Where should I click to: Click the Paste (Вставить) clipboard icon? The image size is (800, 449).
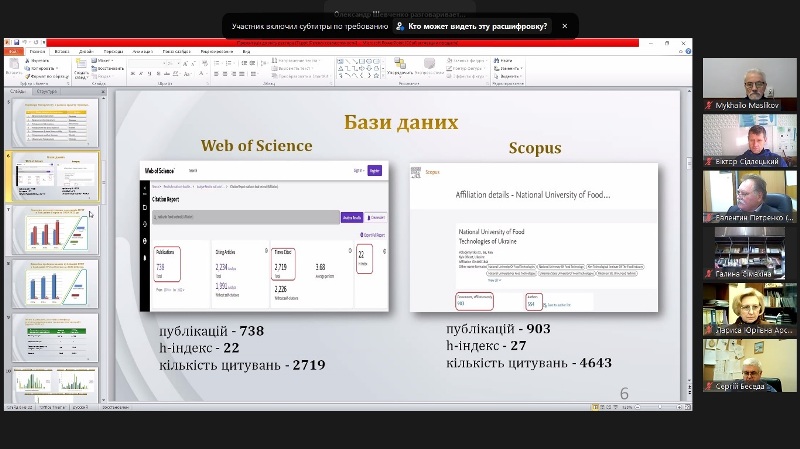tap(14, 64)
